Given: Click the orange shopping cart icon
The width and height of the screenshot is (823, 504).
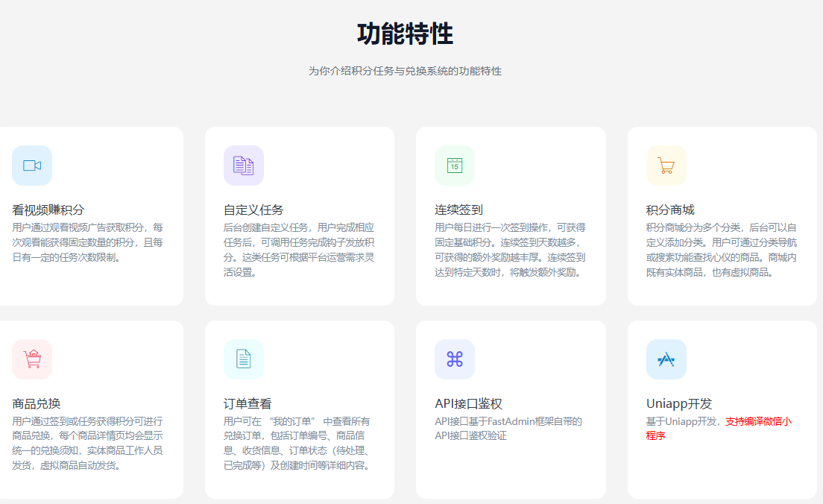Looking at the screenshot, I should click(666, 166).
